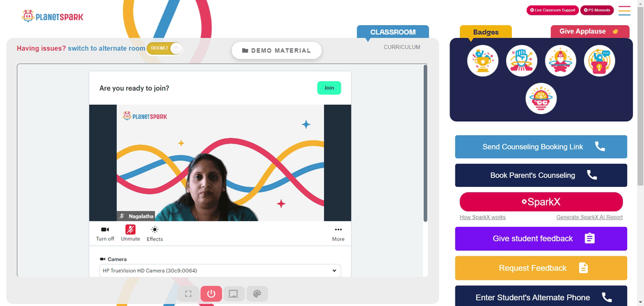The image size is (644, 306).
Task: Choose the brain glasses badge icon
Action: (x=541, y=99)
